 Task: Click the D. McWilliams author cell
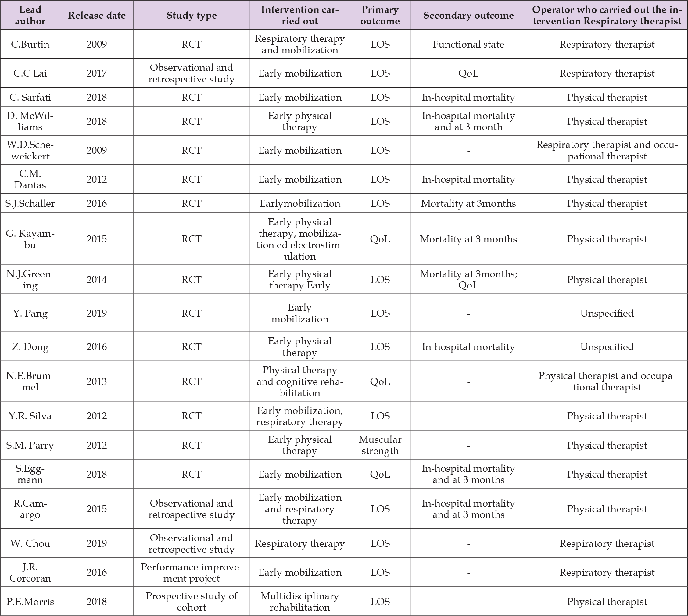30,121
